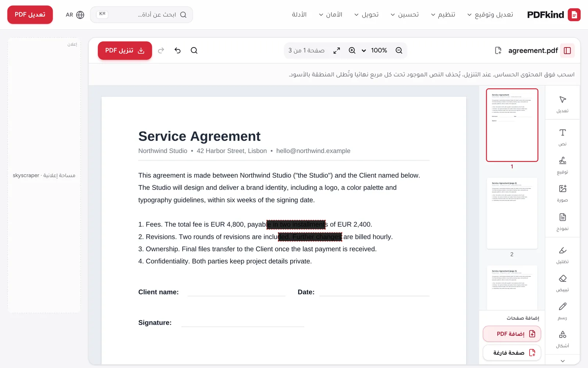Pick the نموذج form tool
This screenshot has height=368, width=588.
click(563, 222)
